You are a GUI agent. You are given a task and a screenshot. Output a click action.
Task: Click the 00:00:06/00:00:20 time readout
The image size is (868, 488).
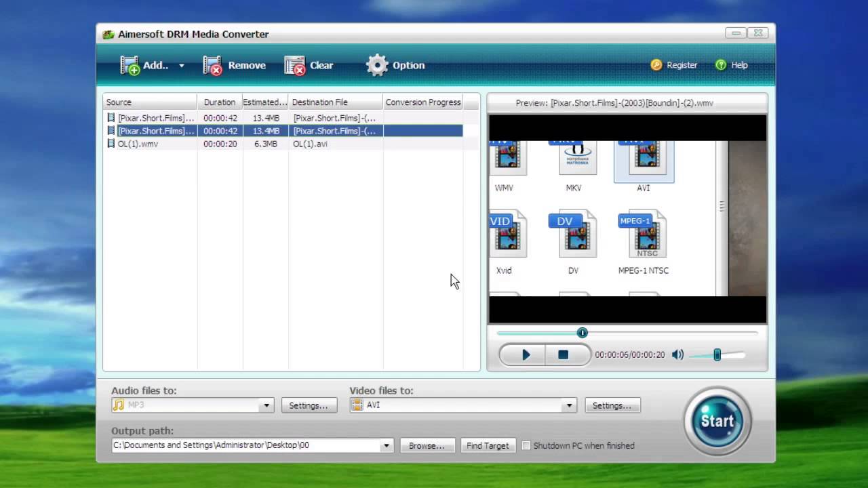click(630, 354)
